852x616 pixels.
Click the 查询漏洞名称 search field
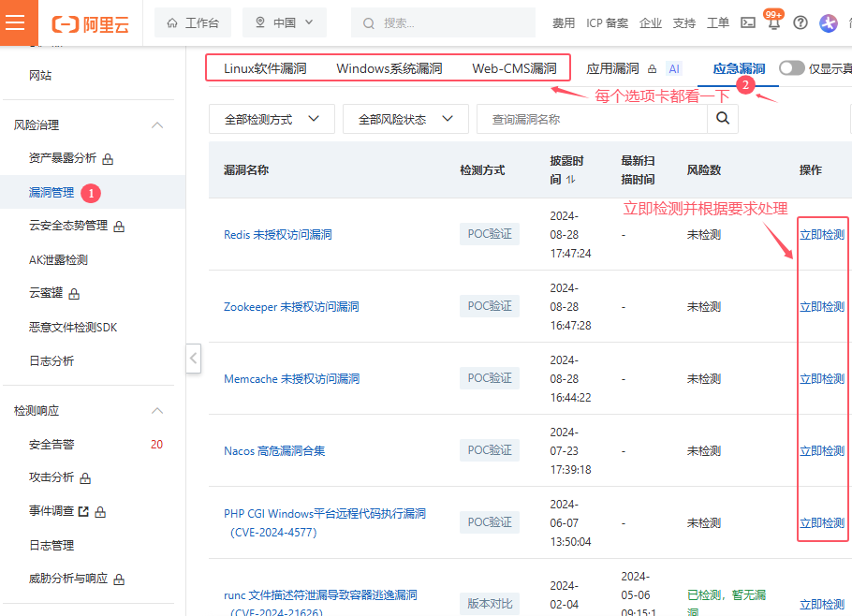point(592,119)
